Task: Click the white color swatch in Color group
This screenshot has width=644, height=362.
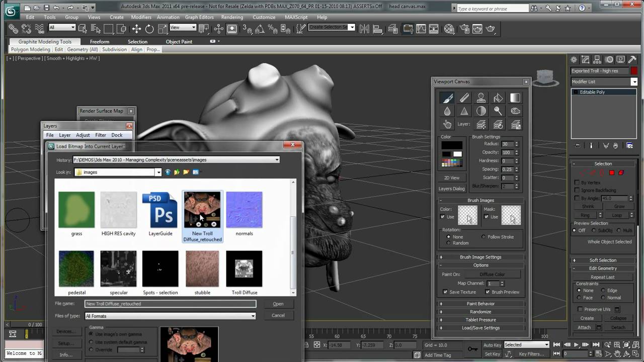Action: click(x=457, y=154)
